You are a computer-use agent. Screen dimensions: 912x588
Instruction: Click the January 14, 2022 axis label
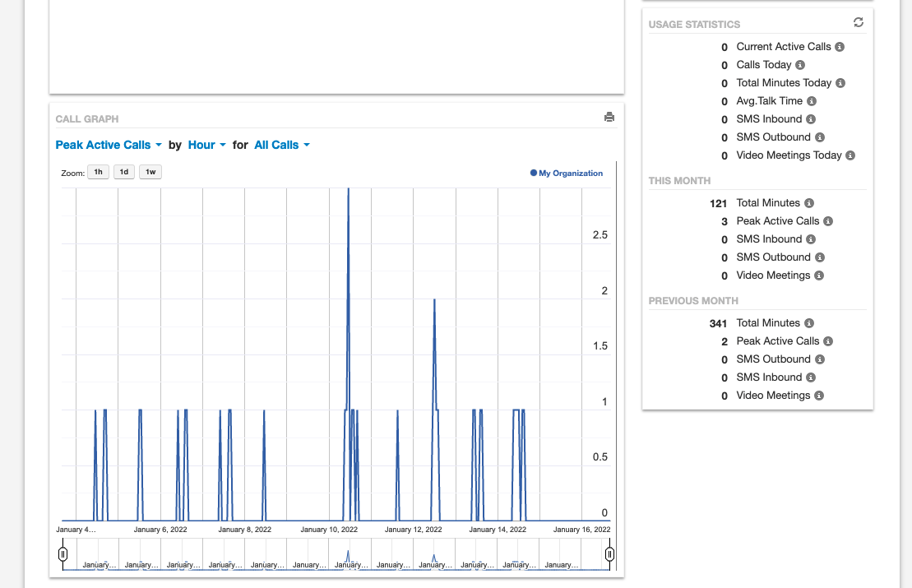point(498,530)
